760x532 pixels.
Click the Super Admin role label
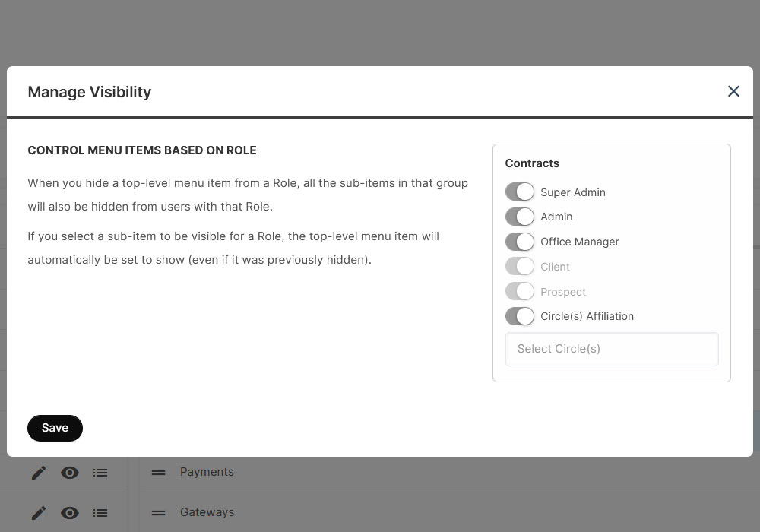tap(573, 192)
